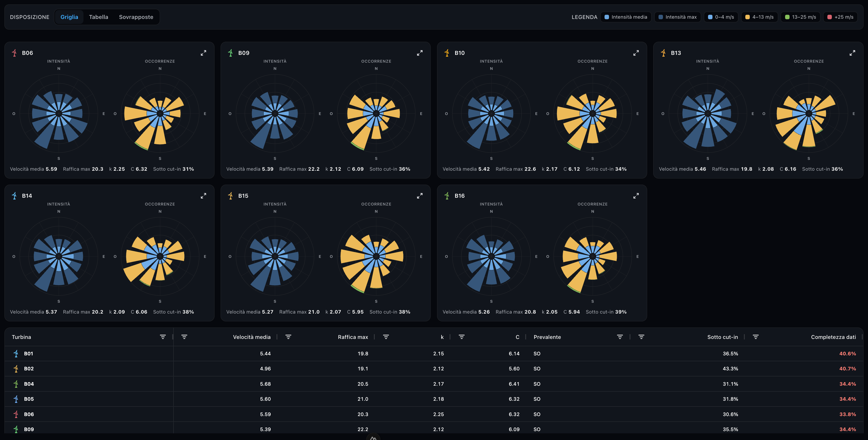
Task: Click B06 card Raffica max 20.3 stat
Action: coord(83,169)
